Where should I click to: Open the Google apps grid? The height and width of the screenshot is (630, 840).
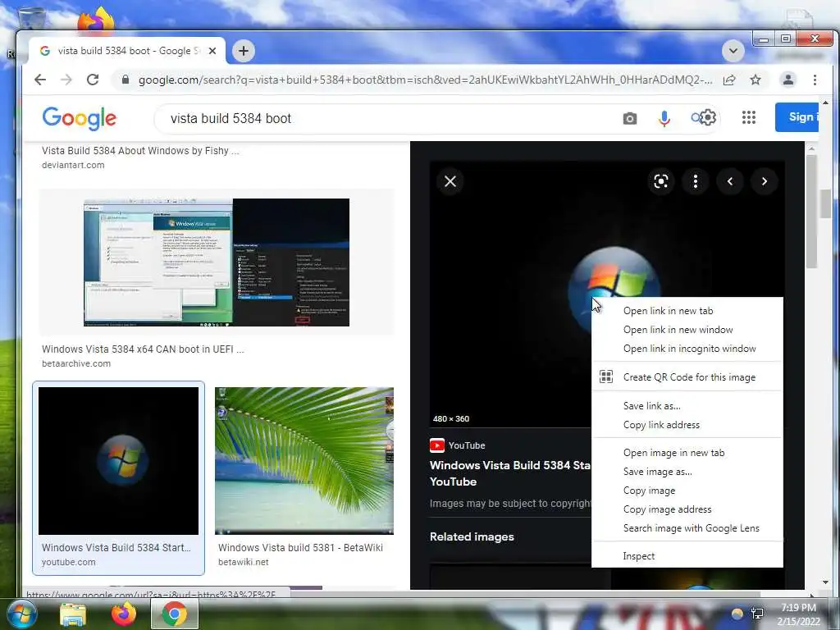pyautogui.click(x=749, y=117)
